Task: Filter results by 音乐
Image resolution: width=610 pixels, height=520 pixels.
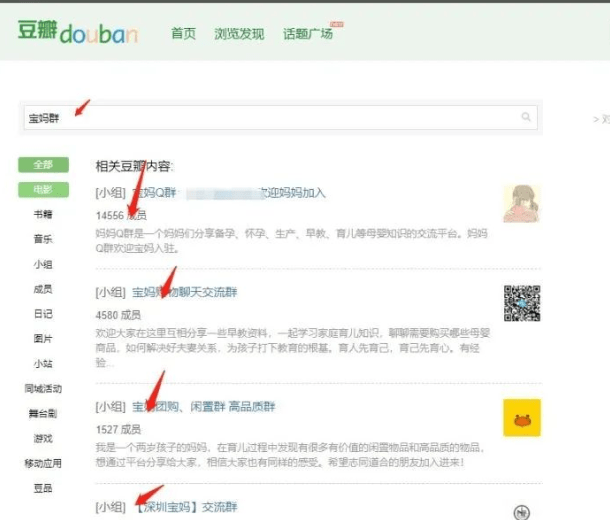Action: coord(43,239)
